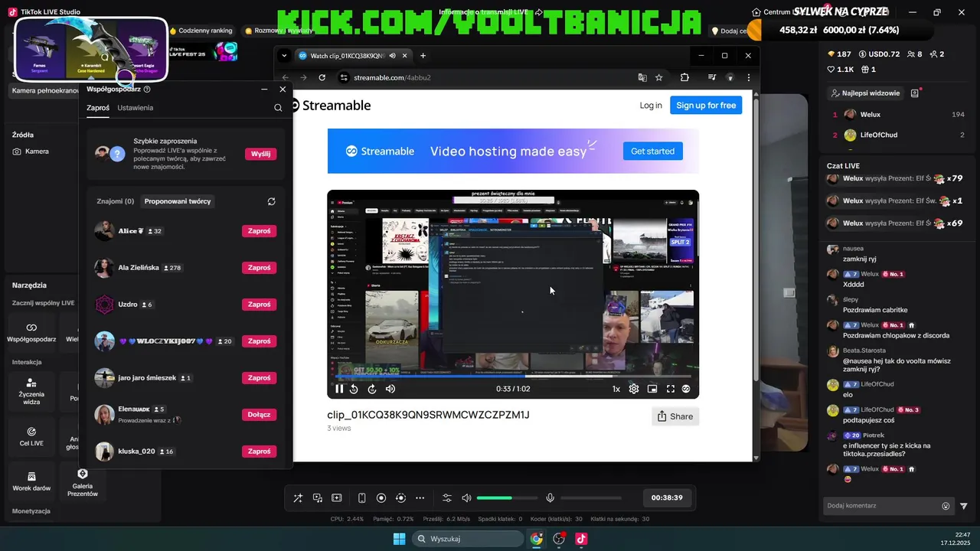Mute the speaker output in TikTok Studio
Screen dimensions: 980x551
point(466,498)
